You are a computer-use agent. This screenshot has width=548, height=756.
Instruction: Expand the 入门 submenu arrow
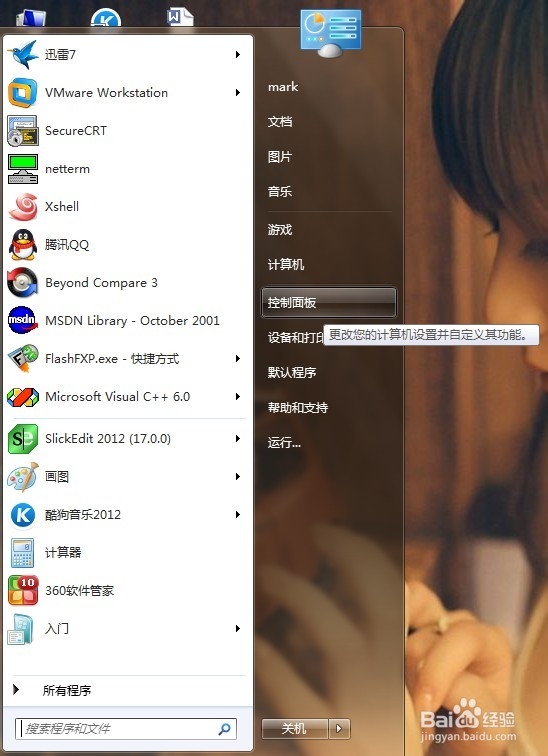pos(238,629)
